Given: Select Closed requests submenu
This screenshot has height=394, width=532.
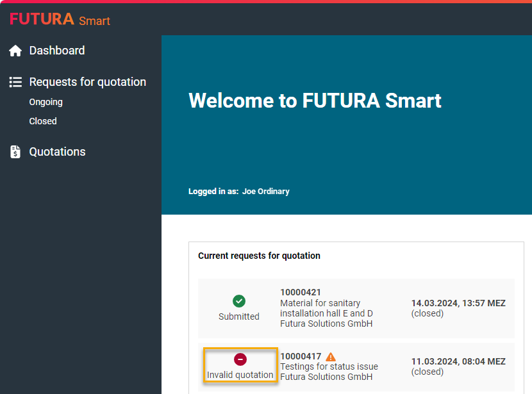Looking at the screenshot, I should 43,121.
